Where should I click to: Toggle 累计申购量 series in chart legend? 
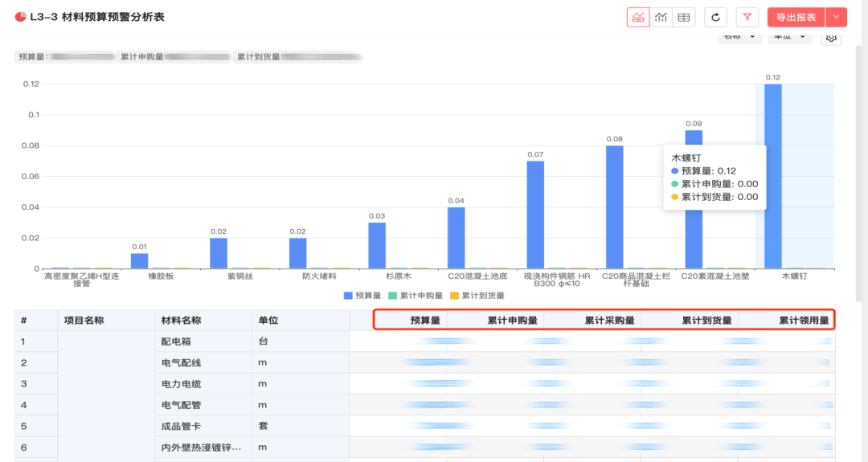(416, 296)
